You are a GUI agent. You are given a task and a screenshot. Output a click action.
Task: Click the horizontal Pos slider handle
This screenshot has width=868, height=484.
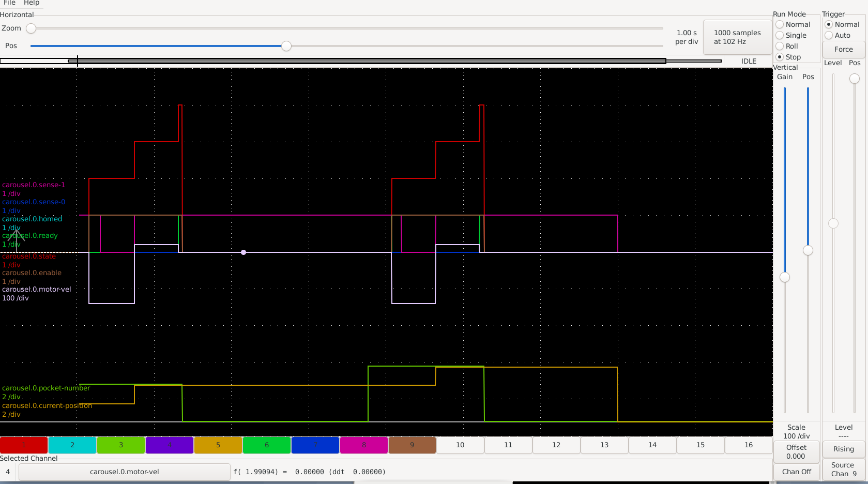click(286, 46)
